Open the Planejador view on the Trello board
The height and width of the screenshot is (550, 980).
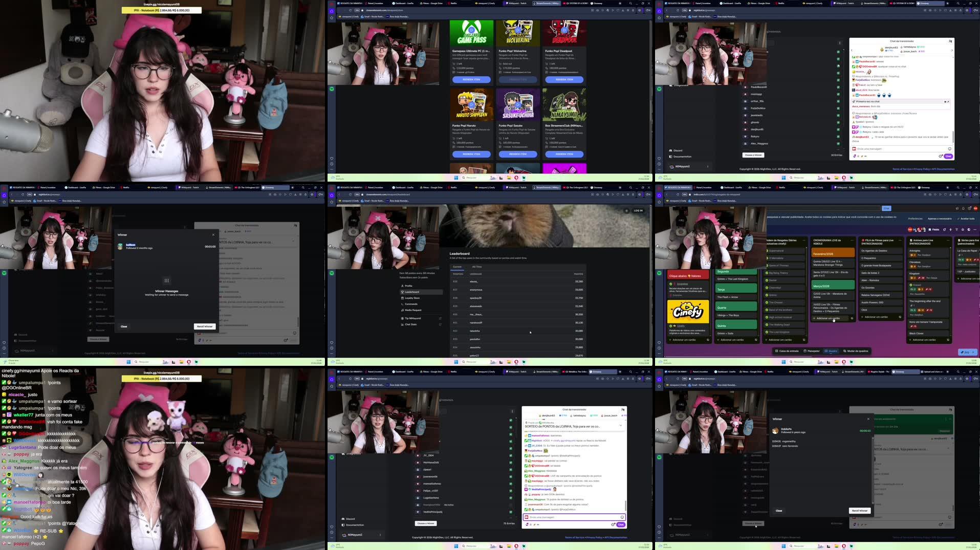pyautogui.click(x=813, y=351)
